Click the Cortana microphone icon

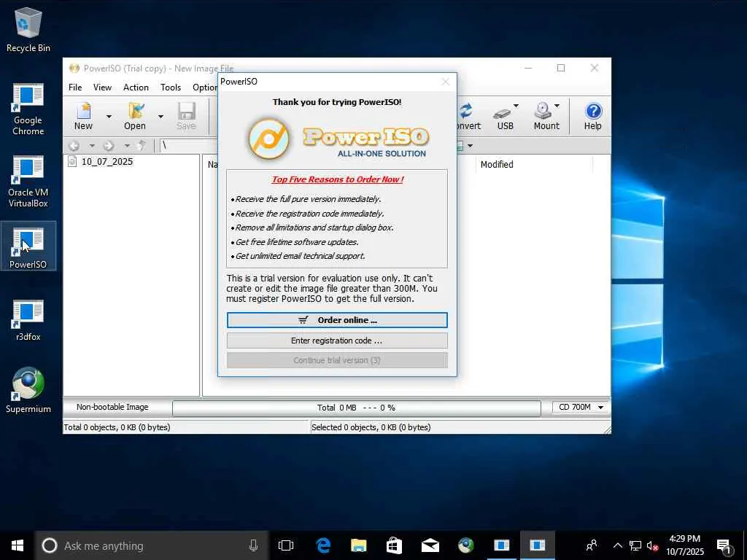pos(253,545)
